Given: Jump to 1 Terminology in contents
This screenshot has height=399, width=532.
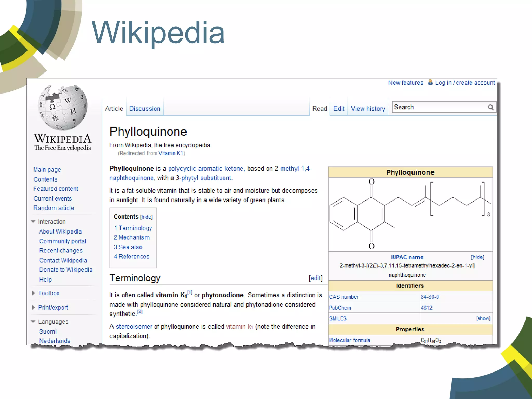Looking at the screenshot, I should tap(133, 228).
